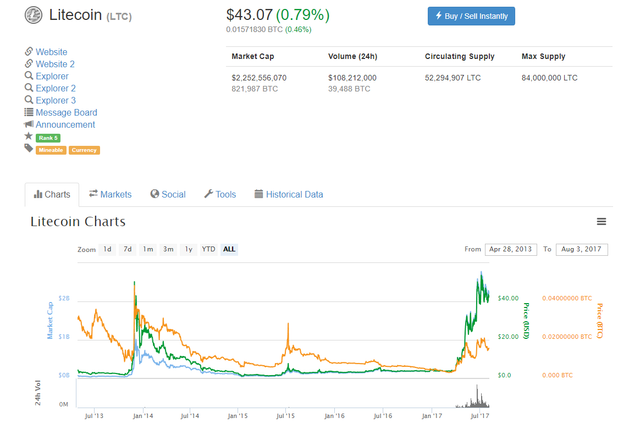This screenshot has height=433, width=640.
Task: Set chart zoom to 7d
Action: [x=128, y=249]
